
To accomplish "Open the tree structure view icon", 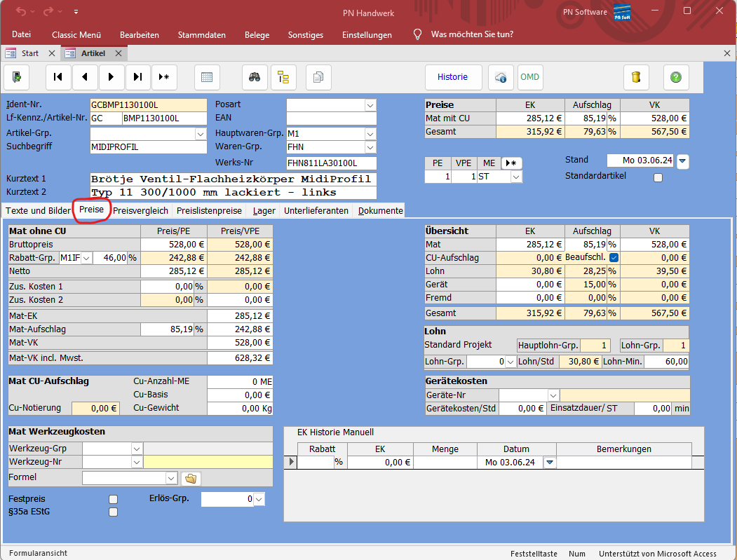I will 283,77.
